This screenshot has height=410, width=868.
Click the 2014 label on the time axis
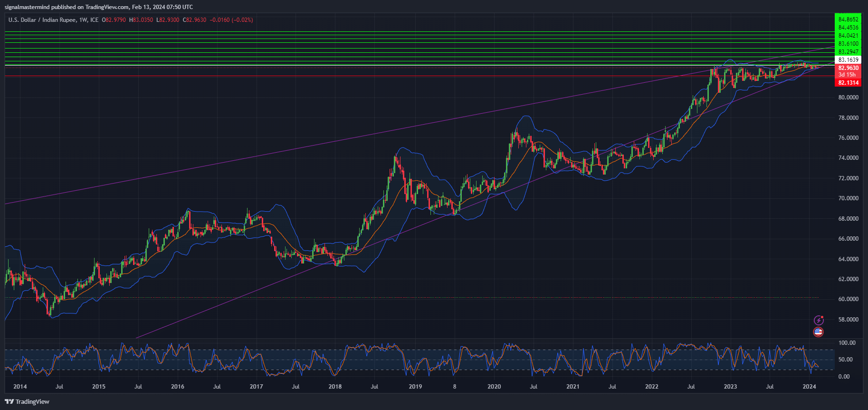pos(20,387)
